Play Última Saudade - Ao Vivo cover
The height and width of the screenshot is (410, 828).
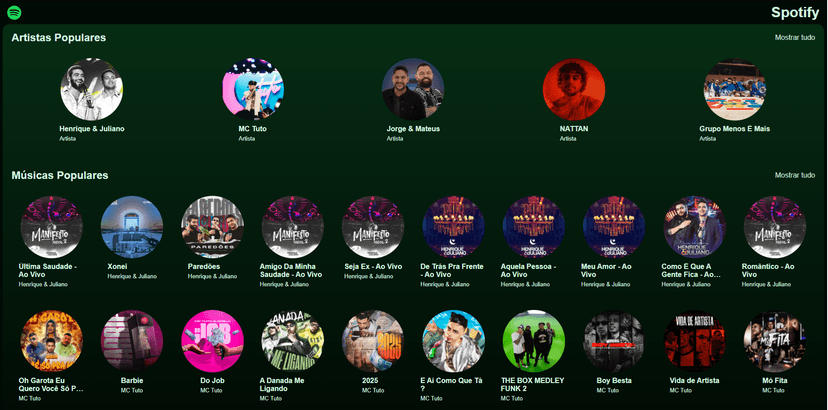point(51,227)
